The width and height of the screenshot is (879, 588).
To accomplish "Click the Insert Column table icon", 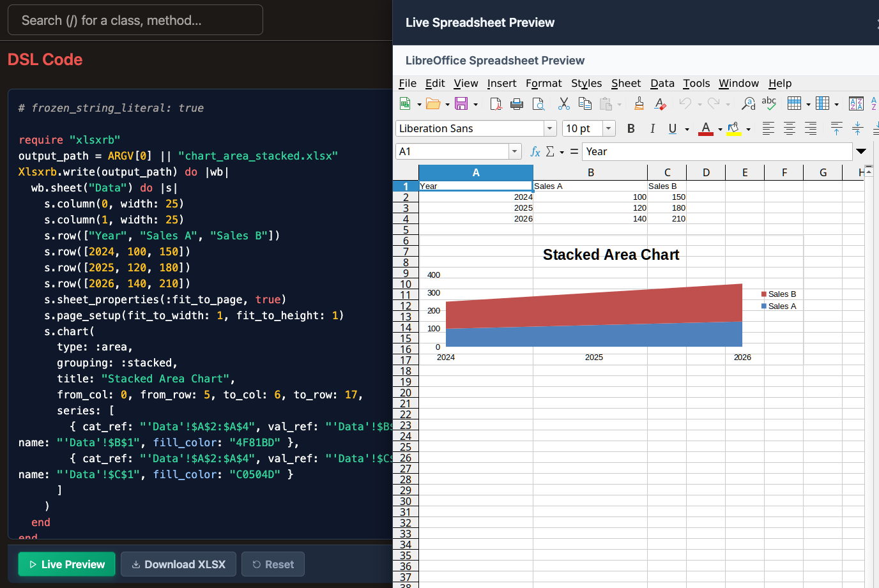I will [x=823, y=103].
